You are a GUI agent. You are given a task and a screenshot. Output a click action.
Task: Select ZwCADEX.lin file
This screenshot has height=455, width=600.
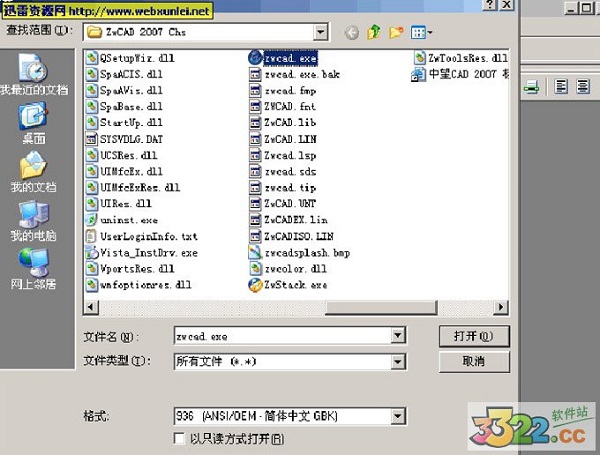[x=288, y=220]
